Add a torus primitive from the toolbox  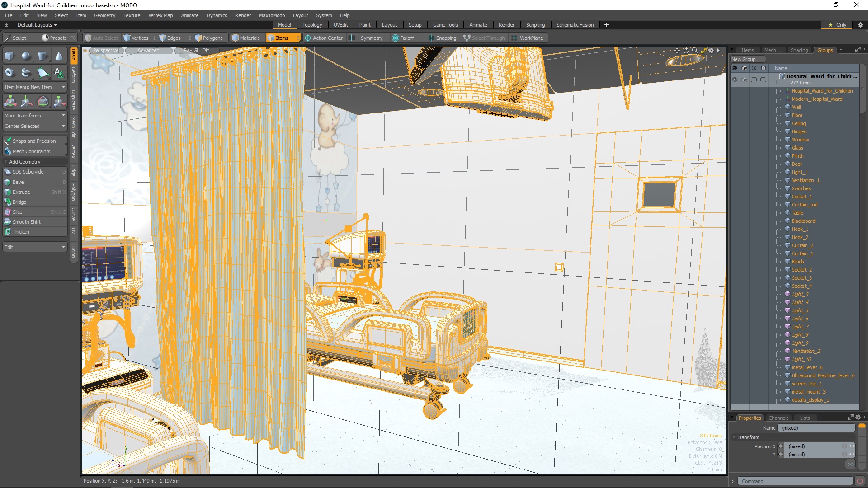coord(9,72)
